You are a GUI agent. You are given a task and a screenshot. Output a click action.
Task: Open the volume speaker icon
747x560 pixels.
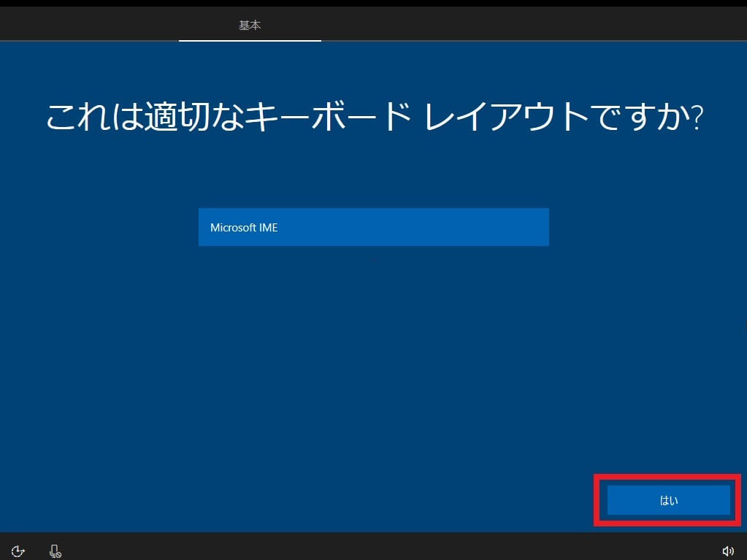pyautogui.click(x=728, y=551)
